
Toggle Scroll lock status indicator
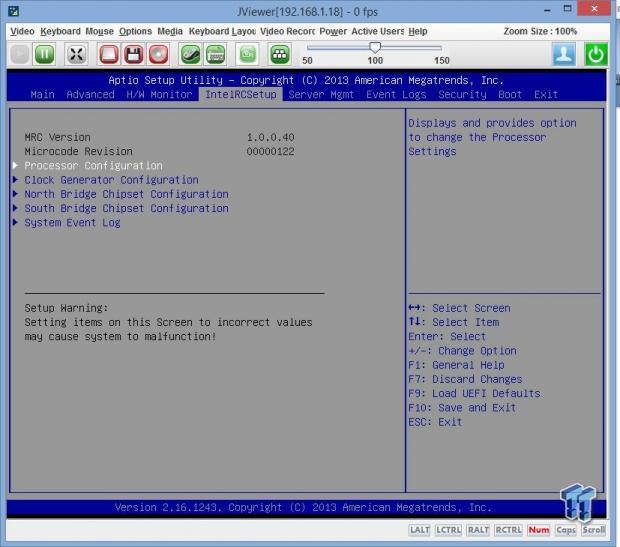[593, 530]
